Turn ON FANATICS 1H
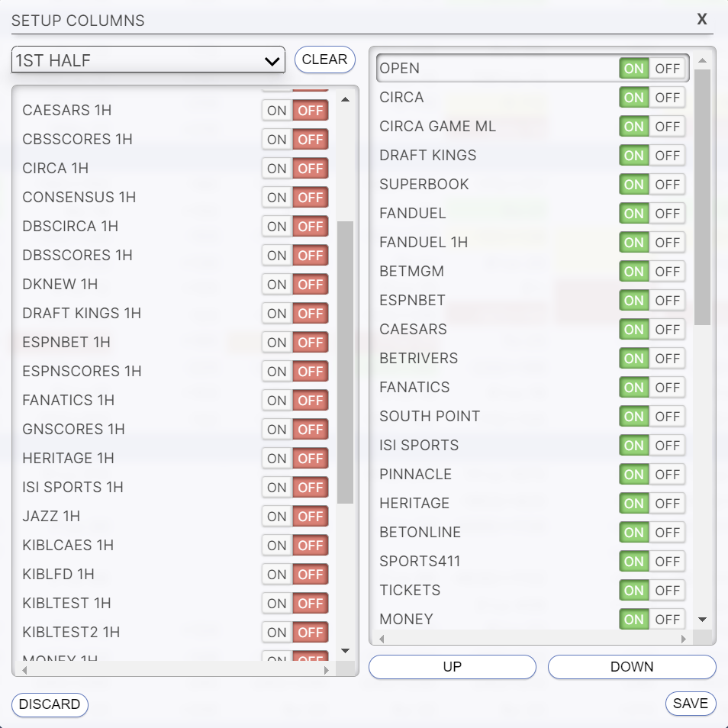 point(277,400)
